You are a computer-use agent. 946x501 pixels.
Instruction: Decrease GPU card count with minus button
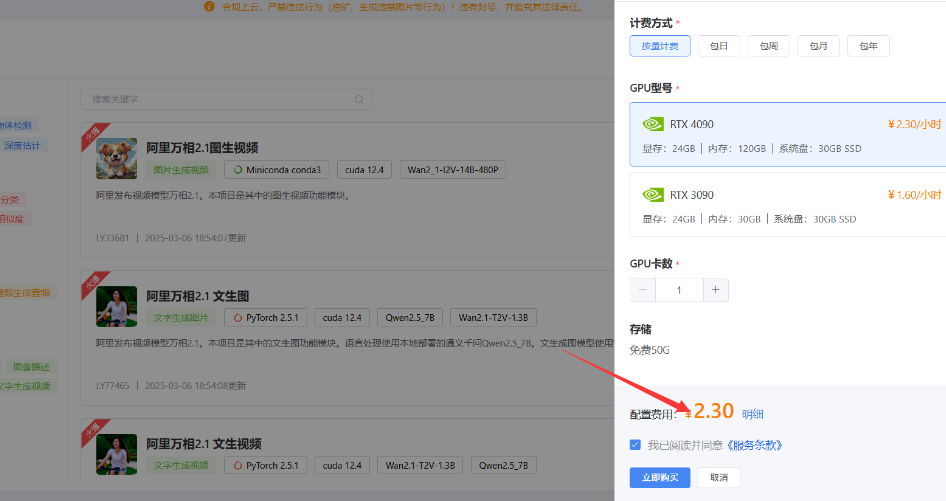point(642,290)
